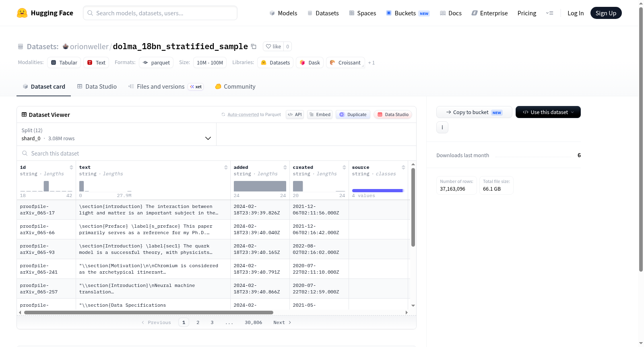
Task: Focus the Search this dataset field
Action: (x=217, y=153)
